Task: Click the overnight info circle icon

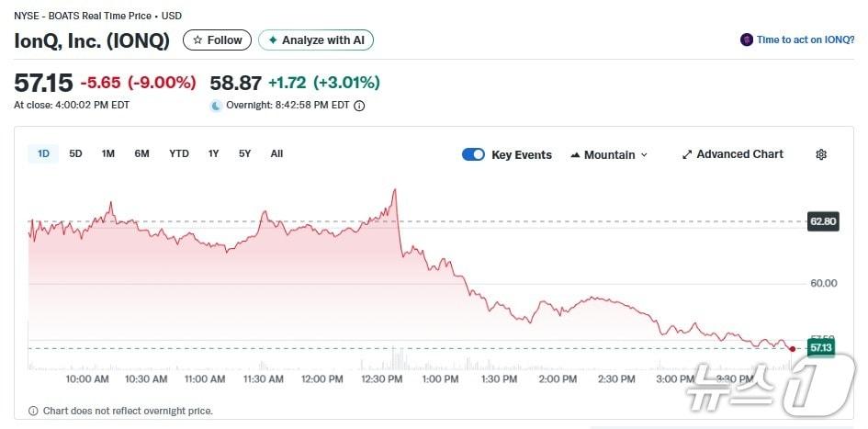Action: pyautogui.click(x=359, y=106)
